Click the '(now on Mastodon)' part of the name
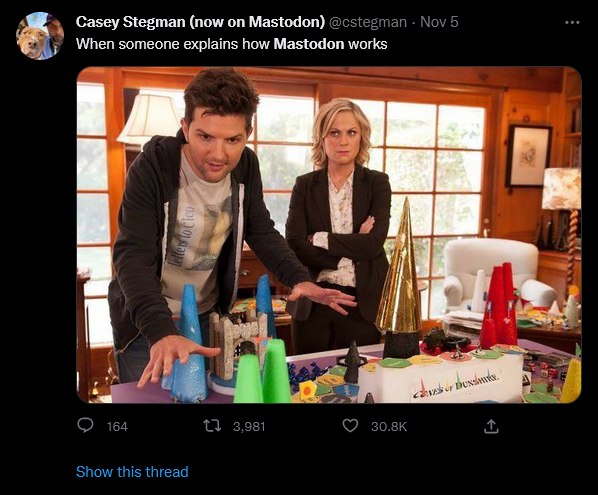This screenshot has width=598, height=495. tap(257, 22)
